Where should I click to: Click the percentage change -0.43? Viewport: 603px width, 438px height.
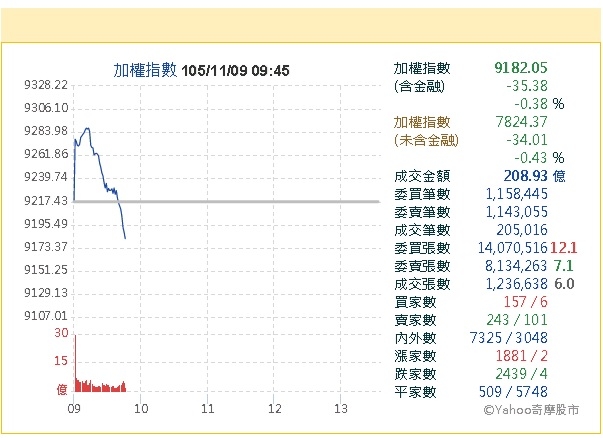531,158
